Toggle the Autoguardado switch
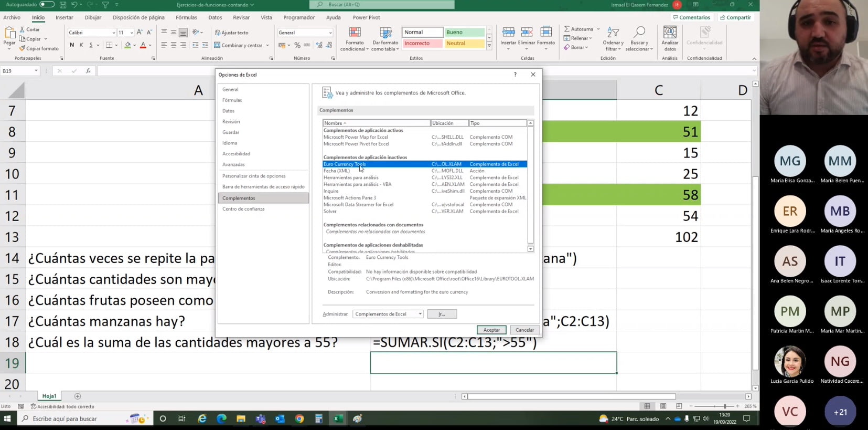Viewport: 868px width, 430px height. coord(47,5)
